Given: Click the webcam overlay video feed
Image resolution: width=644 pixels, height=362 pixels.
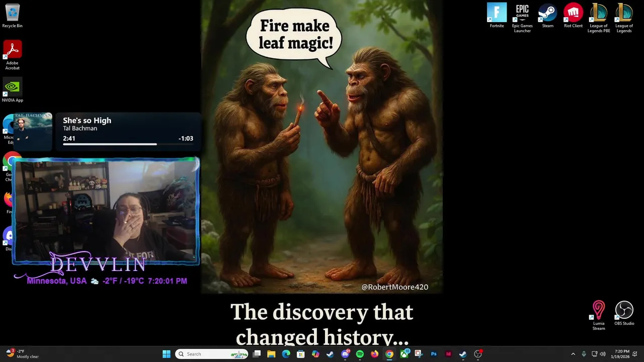Looking at the screenshot, I should 106,211.
